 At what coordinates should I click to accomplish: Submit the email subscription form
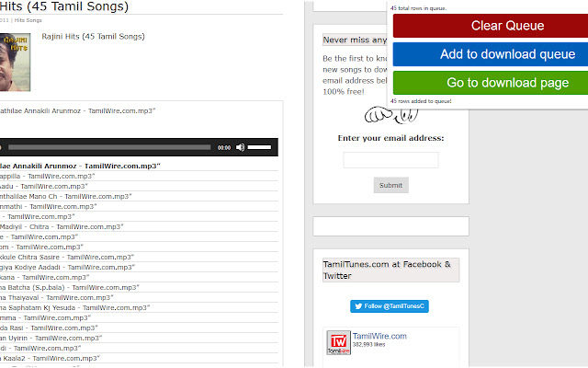coord(390,185)
